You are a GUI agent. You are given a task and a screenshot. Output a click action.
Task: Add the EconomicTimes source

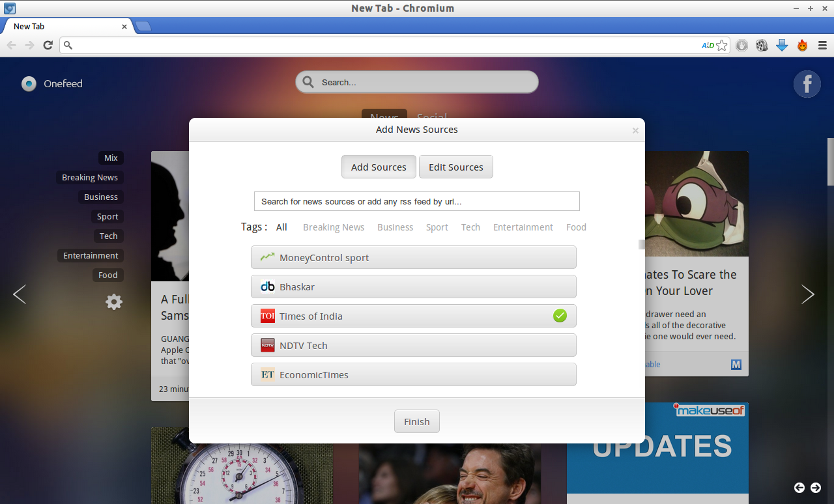[x=414, y=374]
